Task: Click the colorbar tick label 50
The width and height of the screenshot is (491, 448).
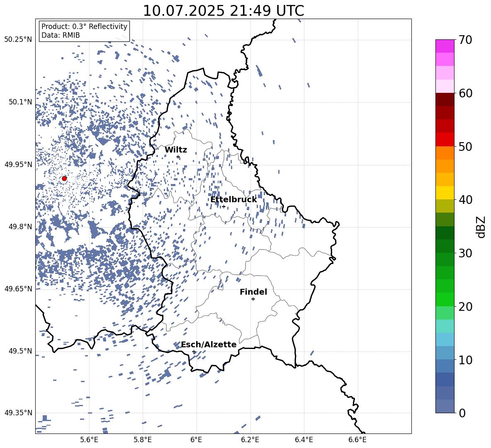Action: (466, 146)
